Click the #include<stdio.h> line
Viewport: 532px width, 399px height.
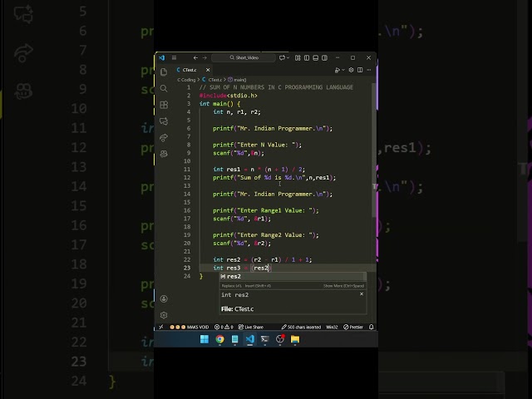pos(228,96)
